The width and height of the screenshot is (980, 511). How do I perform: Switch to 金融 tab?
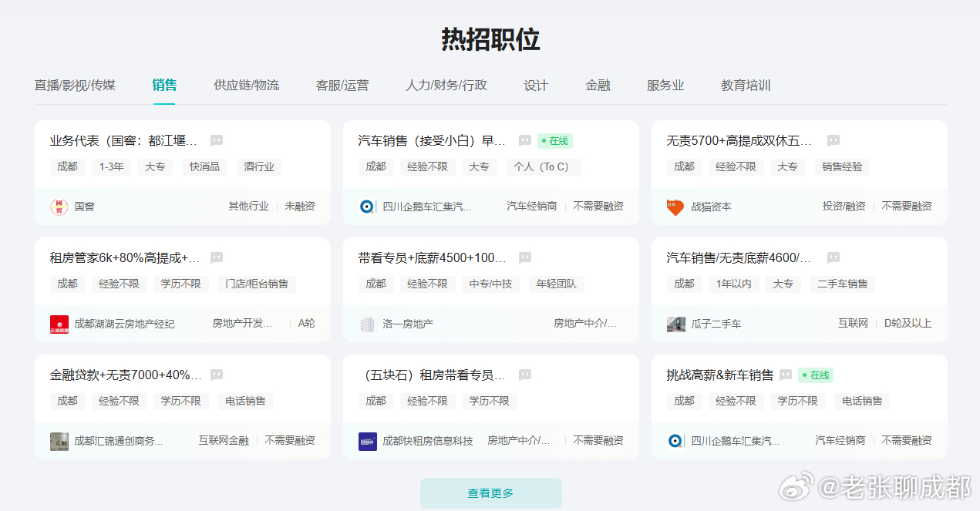tap(598, 85)
